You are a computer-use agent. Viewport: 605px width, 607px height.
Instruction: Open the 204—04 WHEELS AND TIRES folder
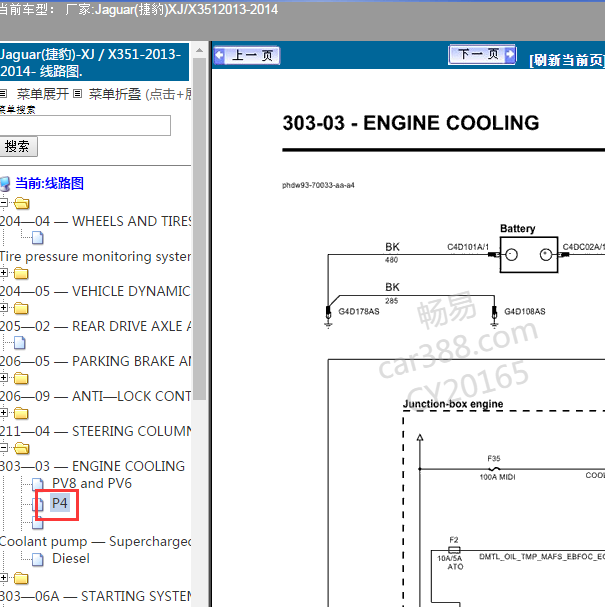point(95,221)
